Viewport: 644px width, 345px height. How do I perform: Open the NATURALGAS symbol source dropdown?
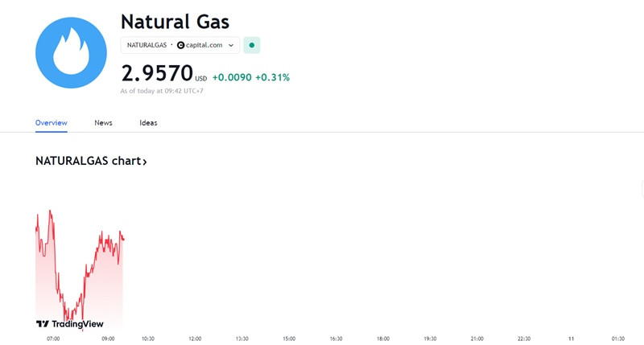pyautogui.click(x=180, y=45)
